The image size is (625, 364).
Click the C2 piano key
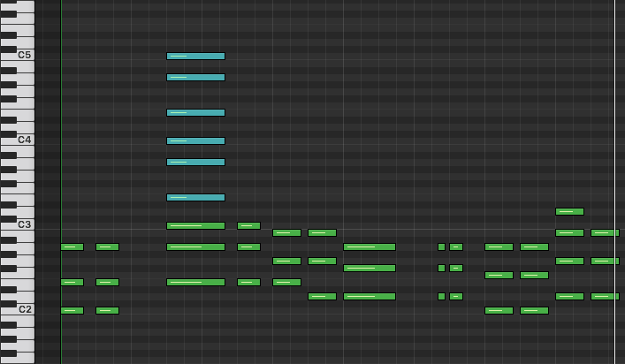click(x=17, y=309)
